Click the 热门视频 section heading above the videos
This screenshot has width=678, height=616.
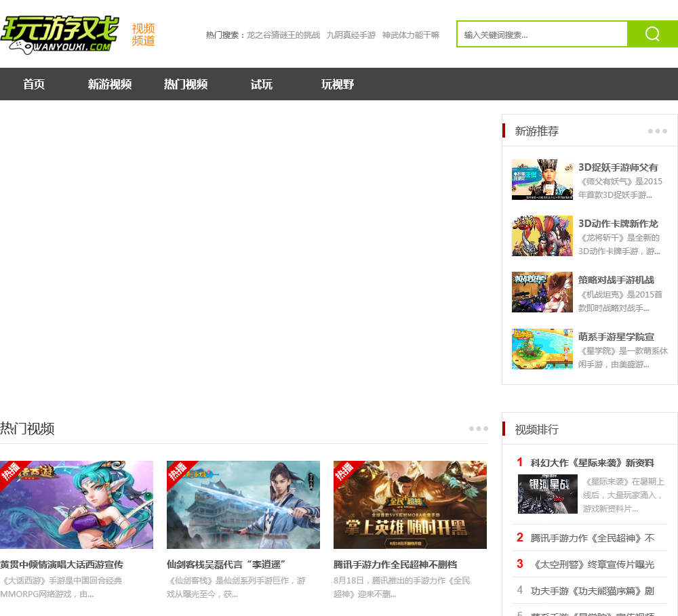27,428
